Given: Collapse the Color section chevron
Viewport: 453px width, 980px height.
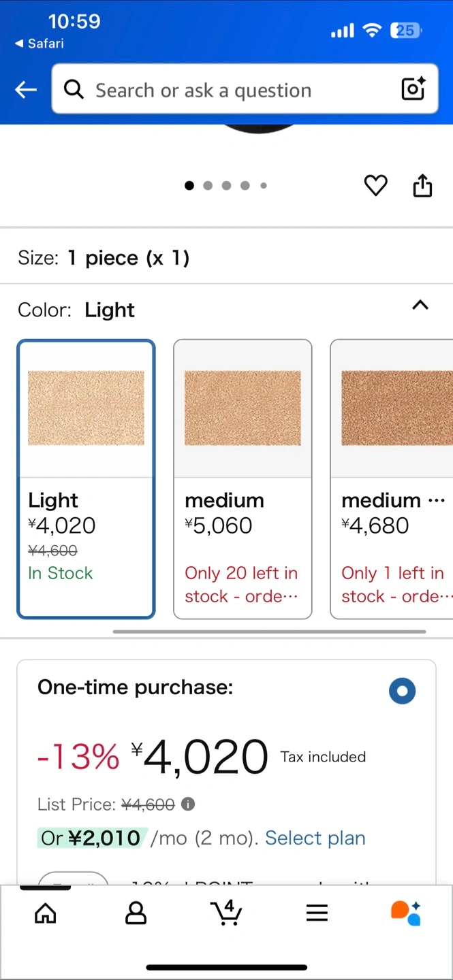Looking at the screenshot, I should point(420,305).
